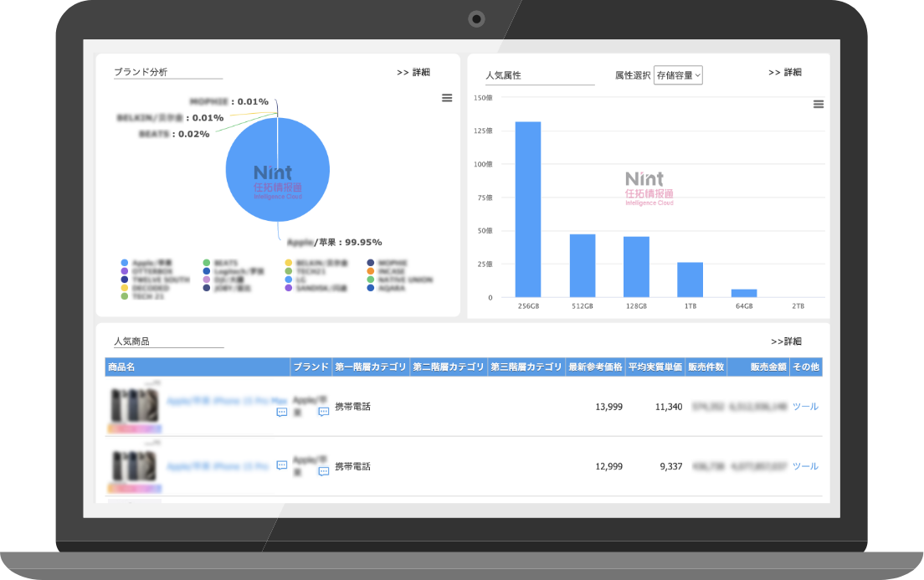Toggle the INCASE orange legend marker
Screen dimensions: 924x580
click(x=371, y=271)
